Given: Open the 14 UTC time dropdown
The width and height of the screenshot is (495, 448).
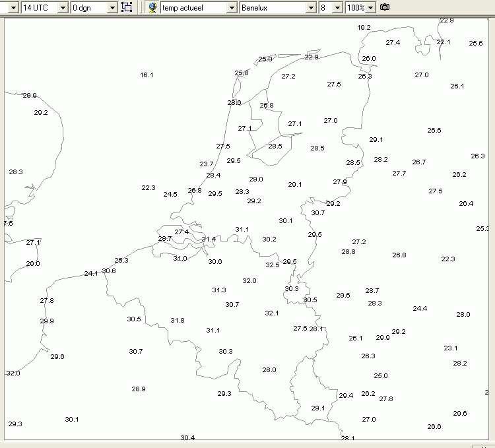Looking at the screenshot, I should (x=63, y=7).
